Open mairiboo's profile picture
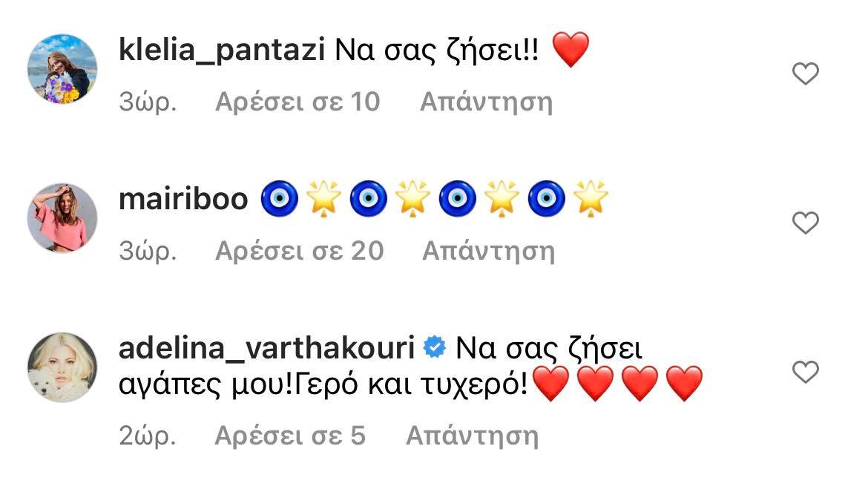 (62, 217)
